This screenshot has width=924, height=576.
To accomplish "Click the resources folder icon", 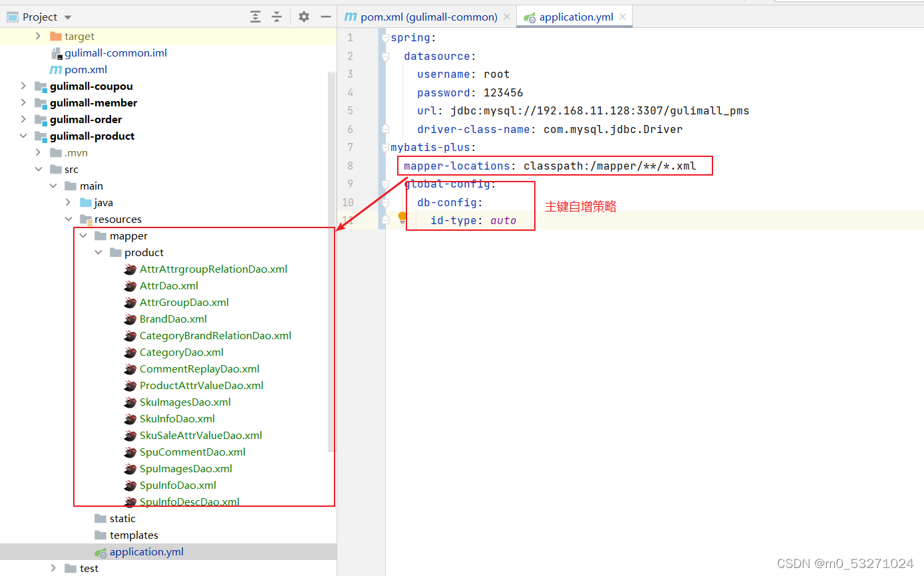I will (86, 219).
